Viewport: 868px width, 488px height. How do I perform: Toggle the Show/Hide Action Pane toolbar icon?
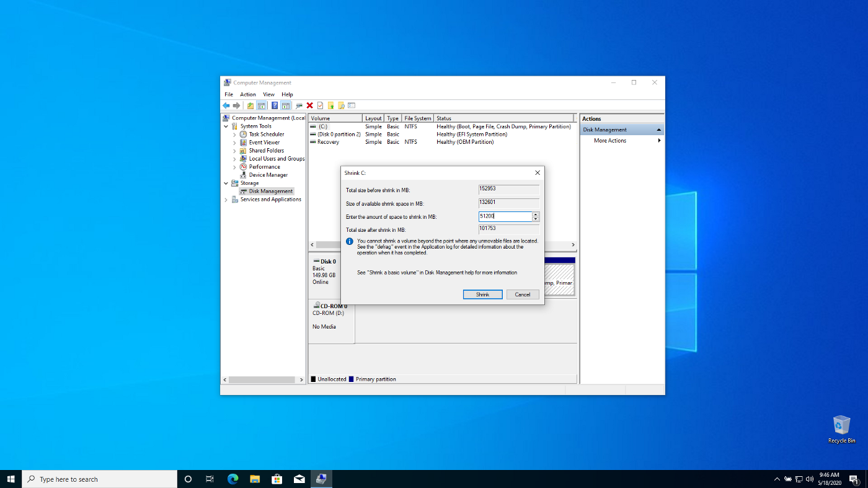point(285,105)
